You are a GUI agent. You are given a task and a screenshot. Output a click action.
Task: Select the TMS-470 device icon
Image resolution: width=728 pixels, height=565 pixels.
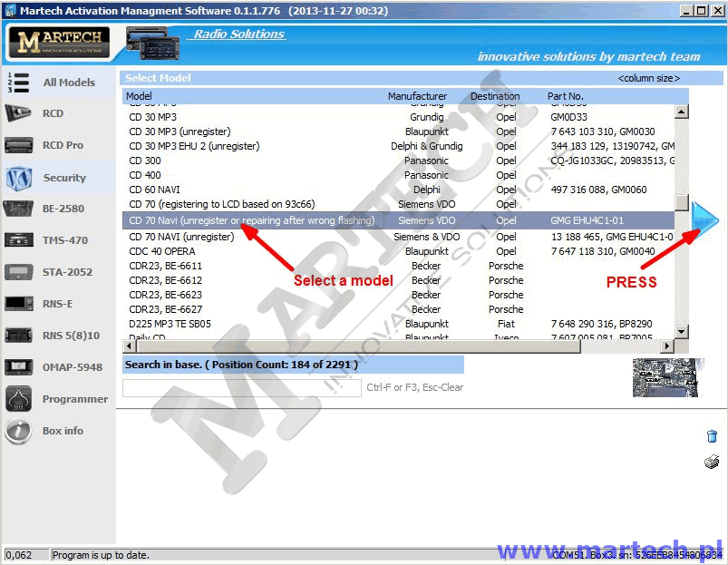[x=18, y=240]
